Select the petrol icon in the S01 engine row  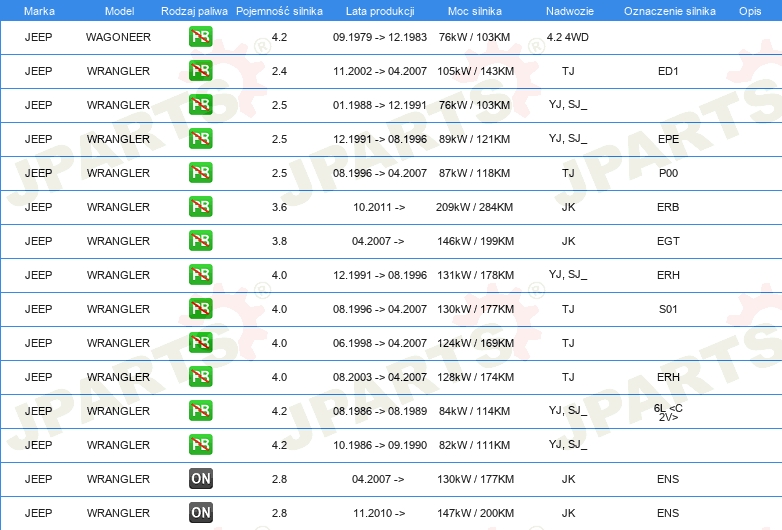tap(200, 309)
